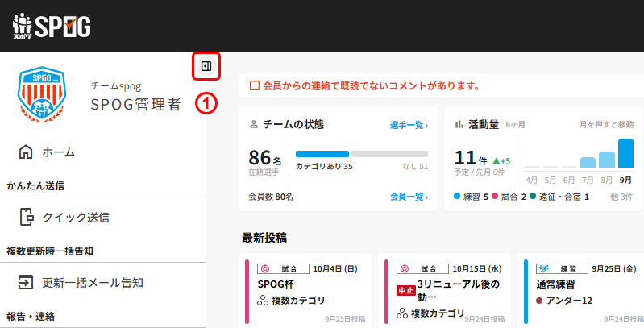Click the 複数更新時一括告知 section label
644x328 pixels.
[50, 251]
